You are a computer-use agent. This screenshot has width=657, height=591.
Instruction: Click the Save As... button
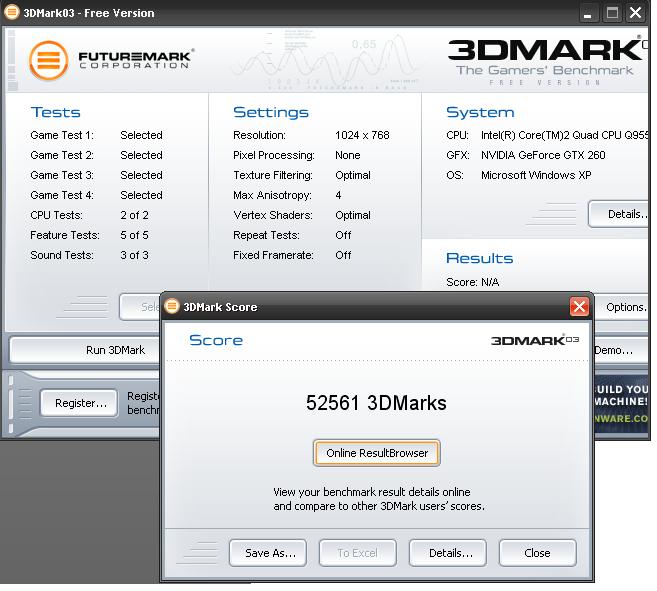click(268, 553)
